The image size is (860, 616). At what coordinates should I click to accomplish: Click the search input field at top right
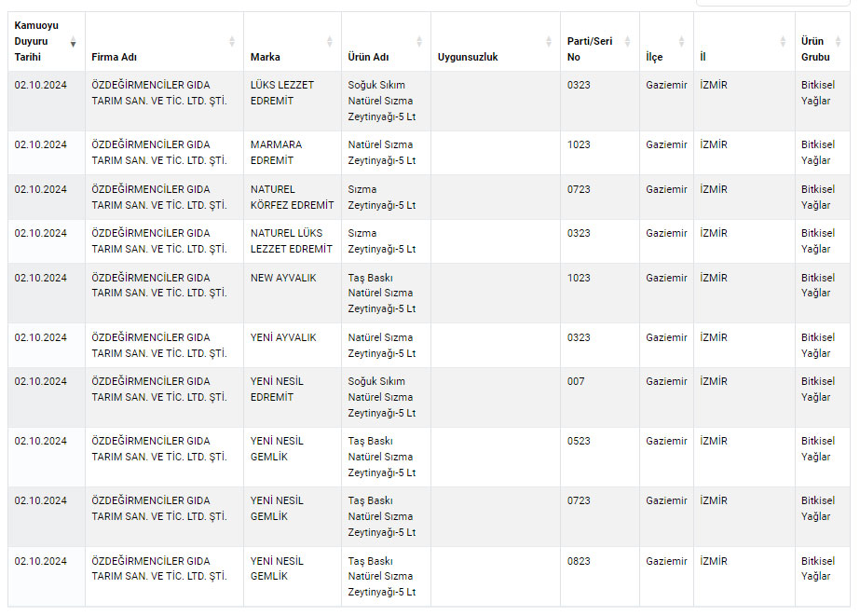(772, 3)
